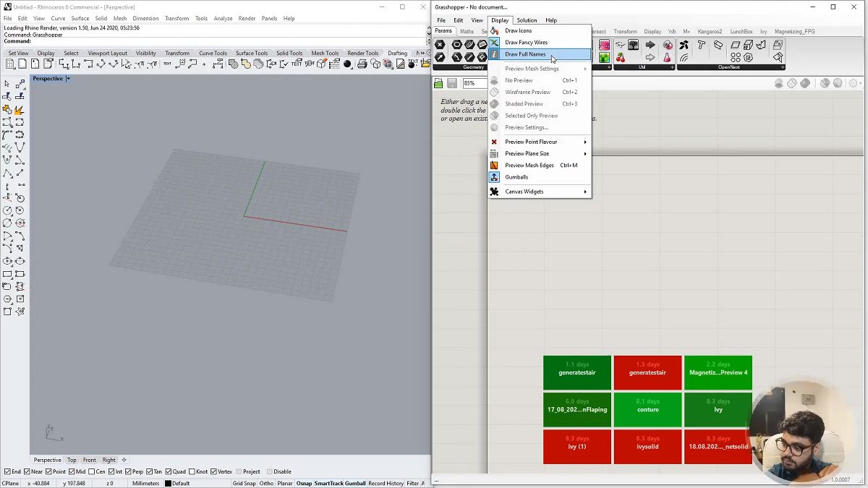The image size is (868, 488).
Task: Uncheck the End osnap checkbox
Action: (7, 471)
